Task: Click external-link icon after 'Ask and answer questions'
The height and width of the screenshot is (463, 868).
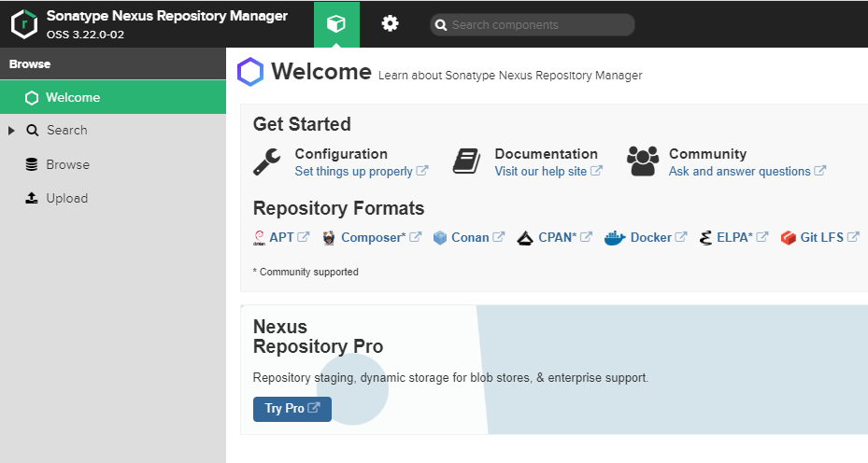Action: pyautogui.click(x=819, y=171)
